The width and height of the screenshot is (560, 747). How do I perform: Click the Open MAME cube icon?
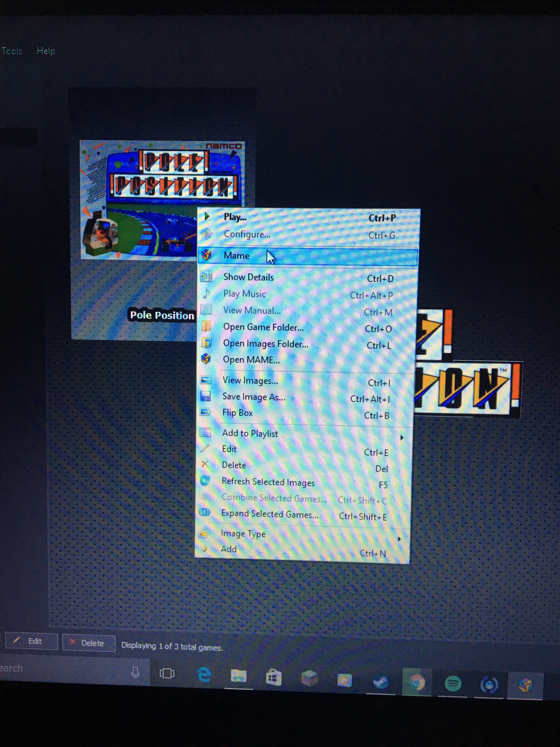[x=206, y=359]
